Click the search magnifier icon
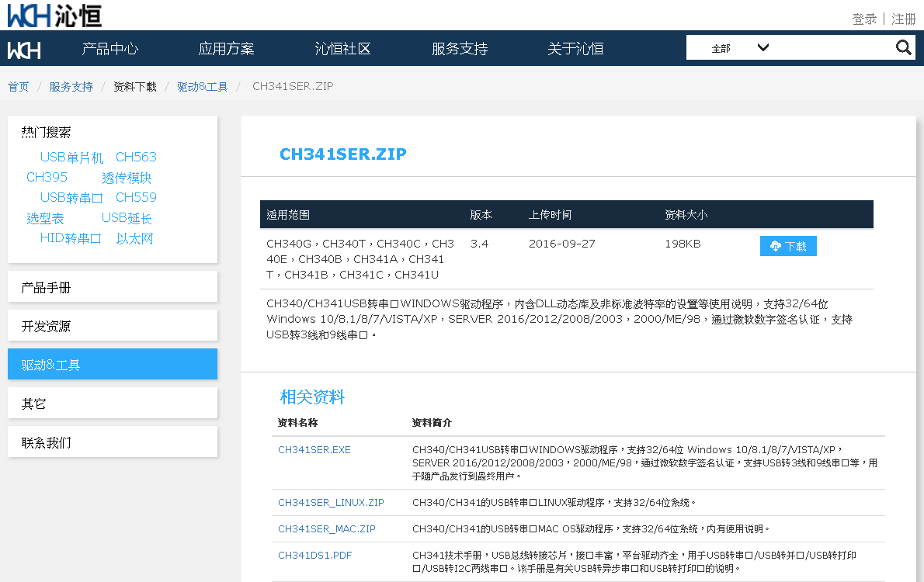The image size is (924, 582). coord(903,47)
